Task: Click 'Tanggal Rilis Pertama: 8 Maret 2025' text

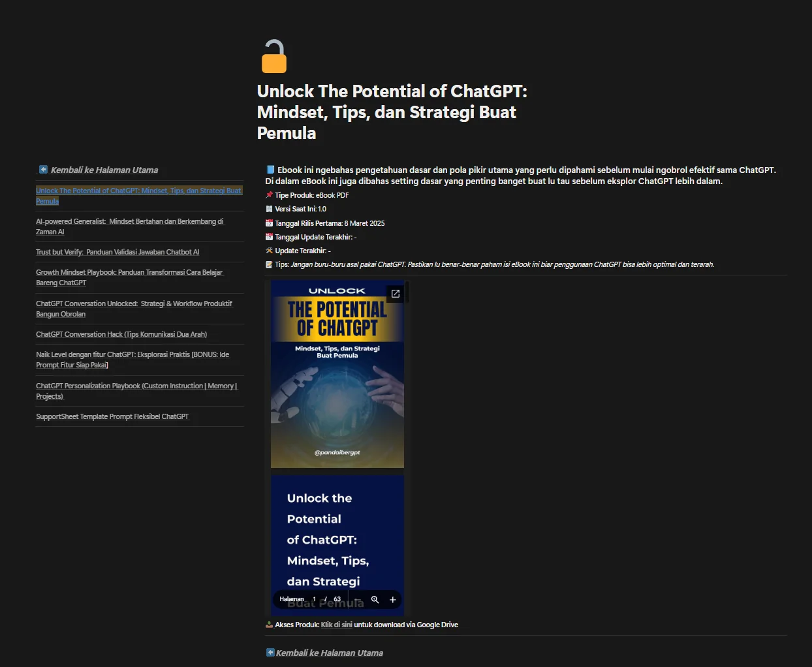Action: 325,223
